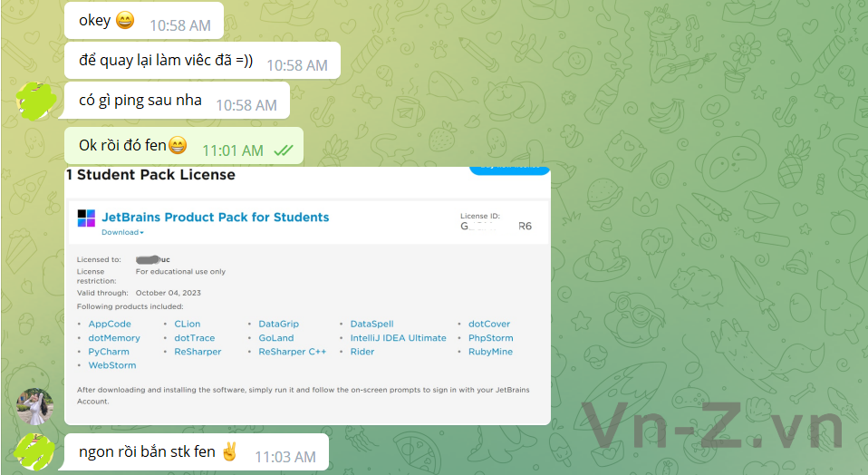Click the green scribbled avatar beside ping message
This screenshot has height=475, width=868.
tap(35, 101)
